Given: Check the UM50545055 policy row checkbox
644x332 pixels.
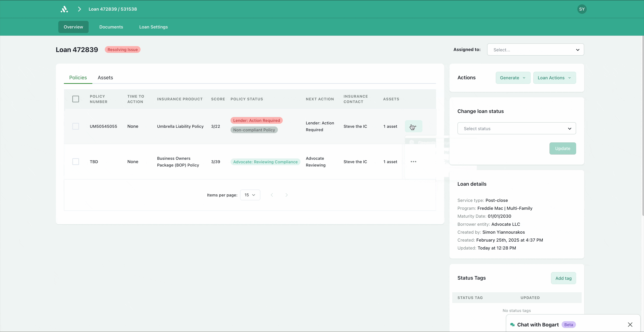Looking at the screenshot, I should (x=75, y=126).
